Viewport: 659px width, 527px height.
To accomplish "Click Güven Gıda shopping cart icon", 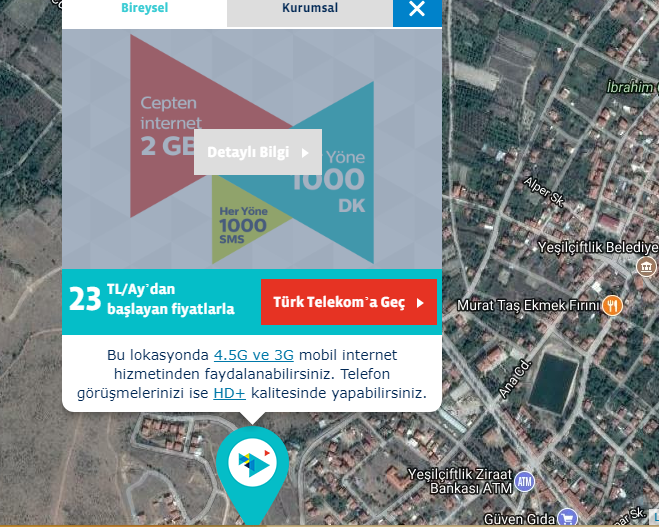I will pos(567,519).
